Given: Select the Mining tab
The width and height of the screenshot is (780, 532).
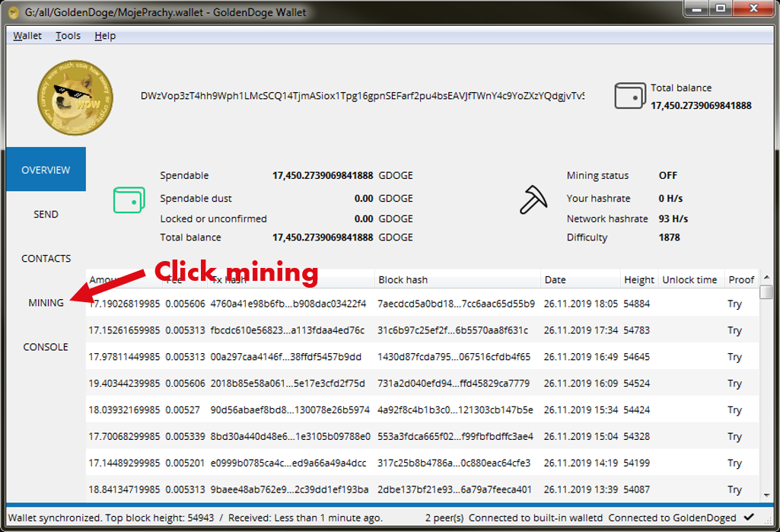Looking at the screenshot, I should point(46,303).
